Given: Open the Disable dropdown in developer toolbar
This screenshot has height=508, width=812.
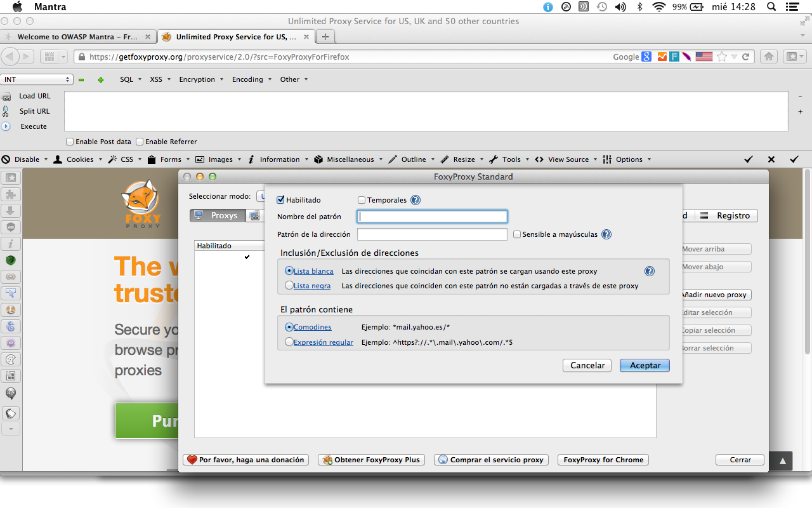Looking at the screenshot, I should click(x=25, y=159).
